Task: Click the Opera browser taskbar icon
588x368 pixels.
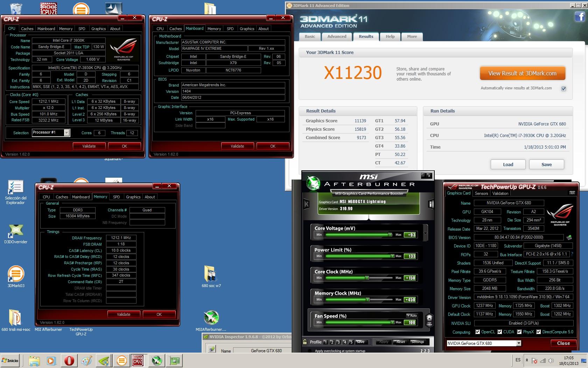Action: (x=69, y=360)
